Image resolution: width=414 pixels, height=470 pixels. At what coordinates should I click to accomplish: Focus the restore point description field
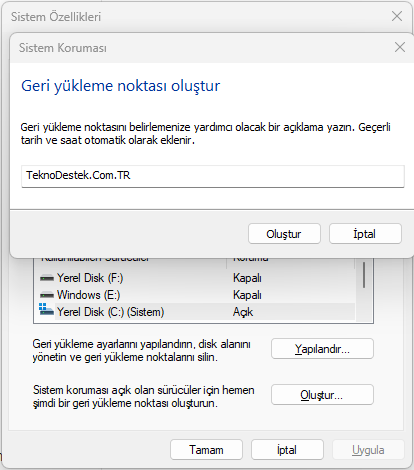[x=213, y=176]
